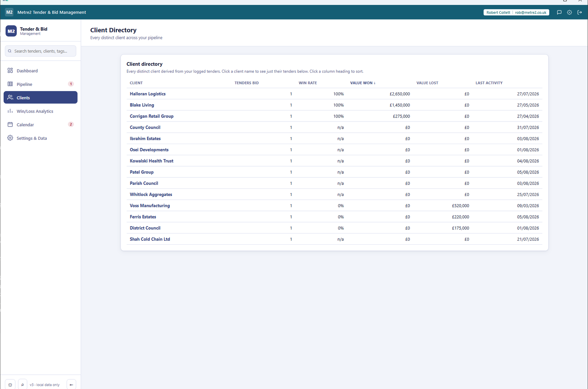The width and height of the screenshot is (588, 389).
Task: Click the Robert Collett user badge
Action: click(x=516, y=12)
